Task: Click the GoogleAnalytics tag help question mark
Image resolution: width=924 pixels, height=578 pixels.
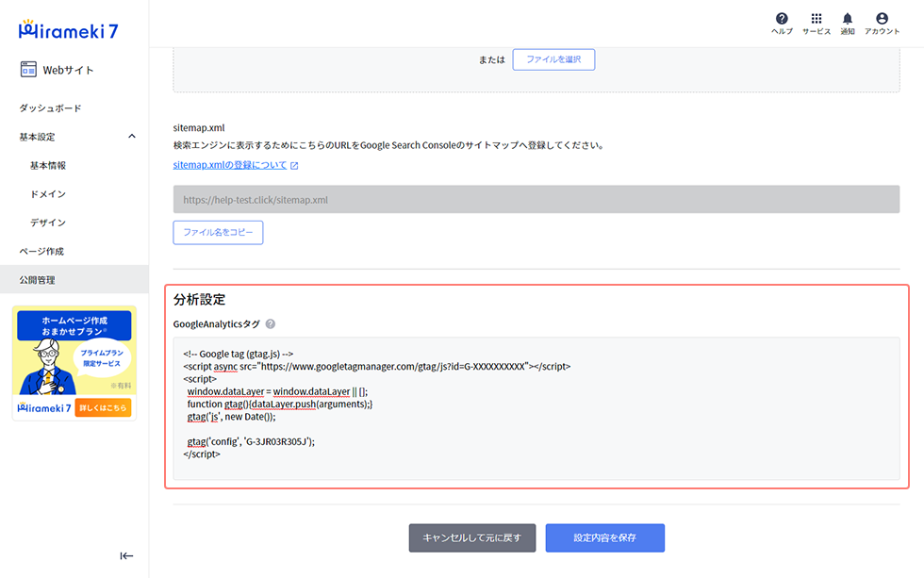Action: [x=271, y=323]
